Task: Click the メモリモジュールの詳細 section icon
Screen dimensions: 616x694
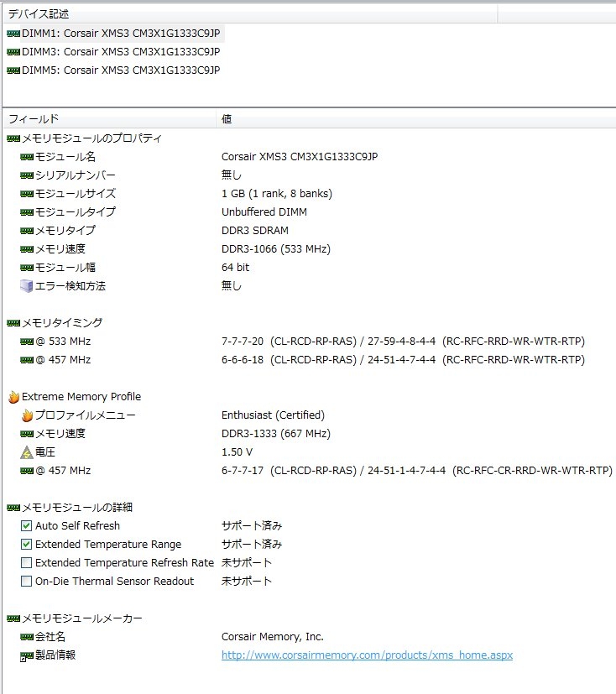Action: coord(13,508)
